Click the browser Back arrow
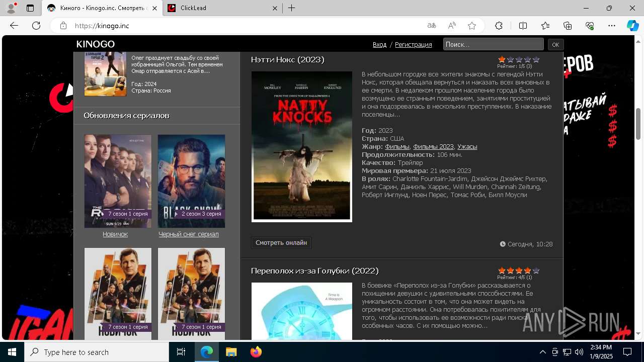This screenshot has height=362, width=644. [14, 26]
